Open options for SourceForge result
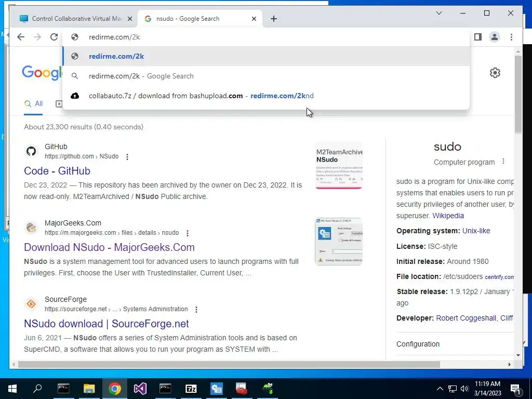 point(196,310)
